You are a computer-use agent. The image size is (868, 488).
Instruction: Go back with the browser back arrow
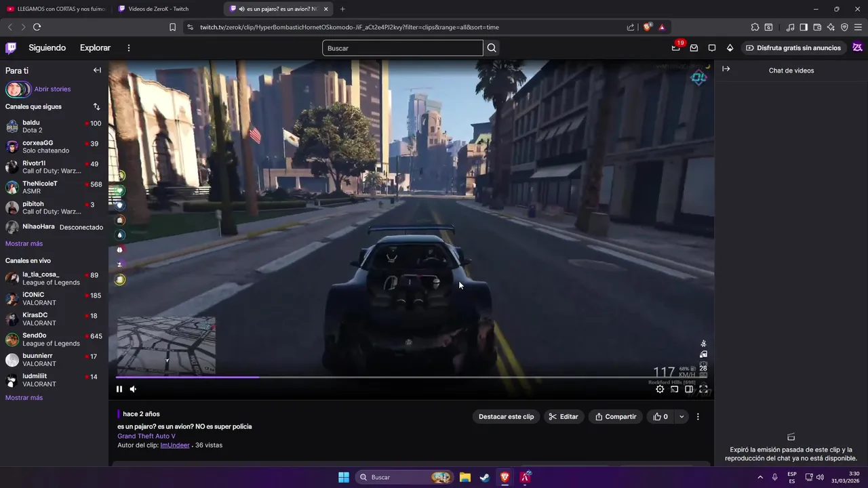pos(9,27)
